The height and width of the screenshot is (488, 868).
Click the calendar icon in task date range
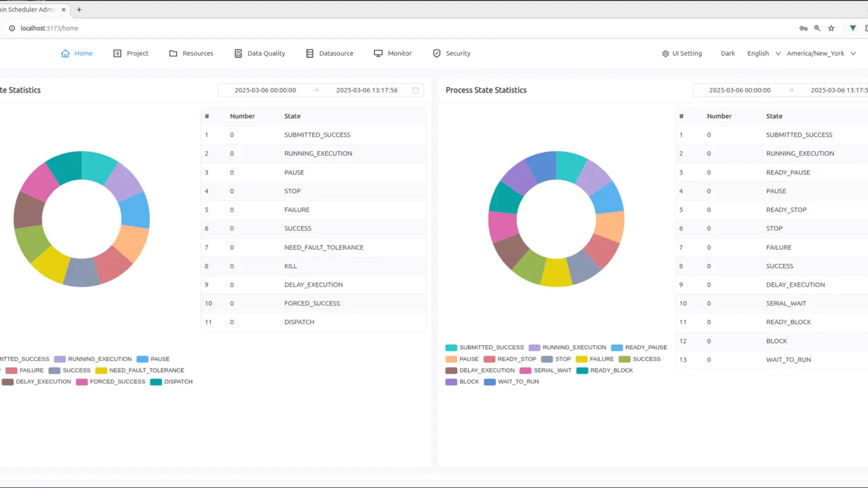coord(416,90)
